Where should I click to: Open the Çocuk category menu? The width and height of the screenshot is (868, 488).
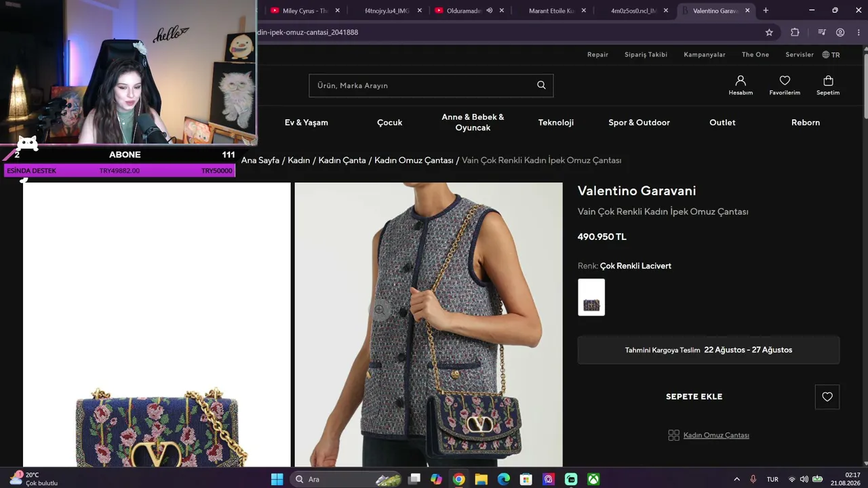coord(390,123)
